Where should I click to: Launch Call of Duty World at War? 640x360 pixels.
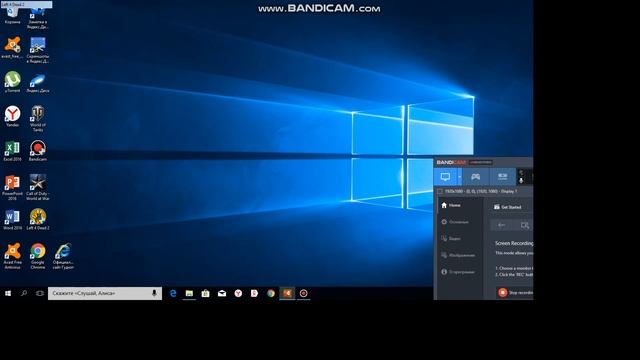pyautogui.click(x=38, y=187)
